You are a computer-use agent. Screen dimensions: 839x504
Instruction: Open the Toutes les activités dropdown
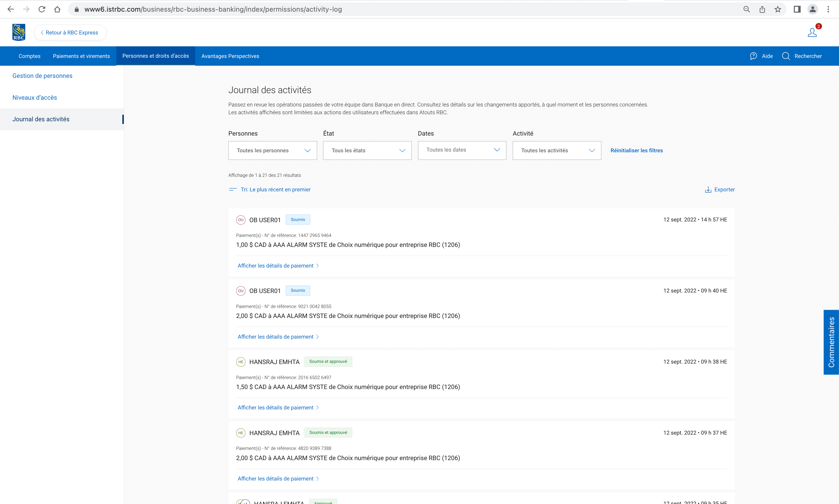(x=556, y=150)
